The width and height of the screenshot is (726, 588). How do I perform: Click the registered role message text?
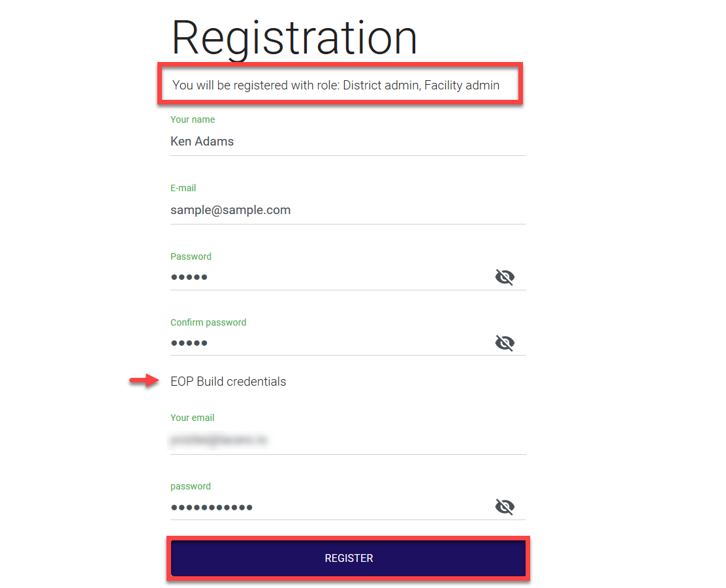336,85
